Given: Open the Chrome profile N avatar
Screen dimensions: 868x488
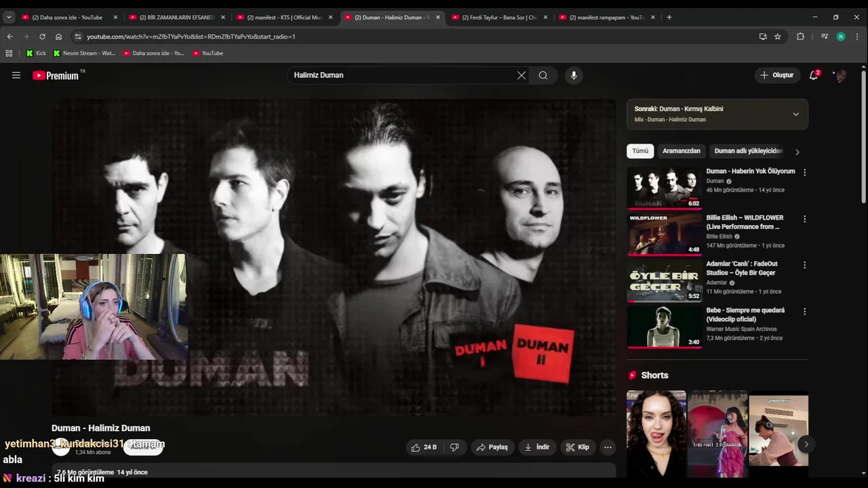Looking at the screenshot, I should 841,37.
